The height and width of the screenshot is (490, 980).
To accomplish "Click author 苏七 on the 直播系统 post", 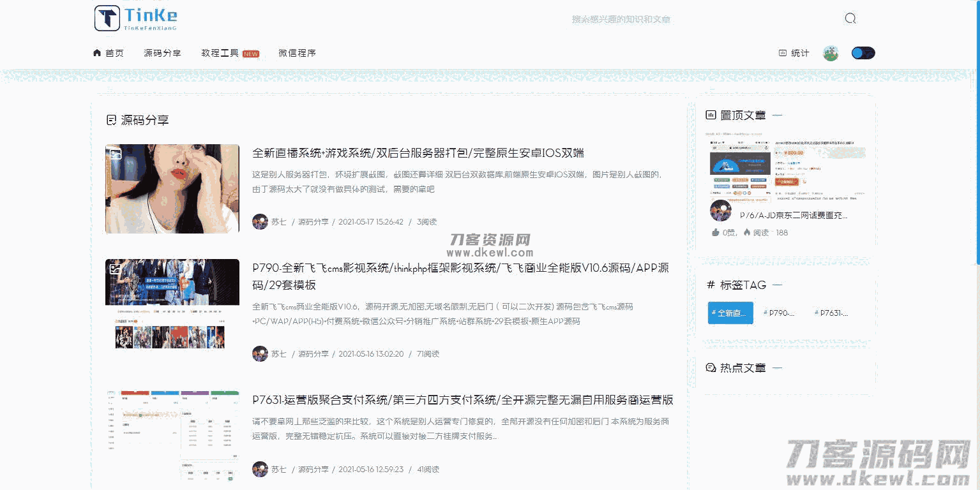I will click(x=279, y=222).
